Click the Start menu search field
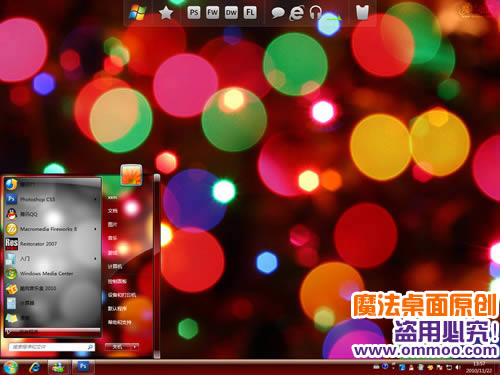This screenshot has width=500, height=375. pyautogui.click(x=51, y=347)
